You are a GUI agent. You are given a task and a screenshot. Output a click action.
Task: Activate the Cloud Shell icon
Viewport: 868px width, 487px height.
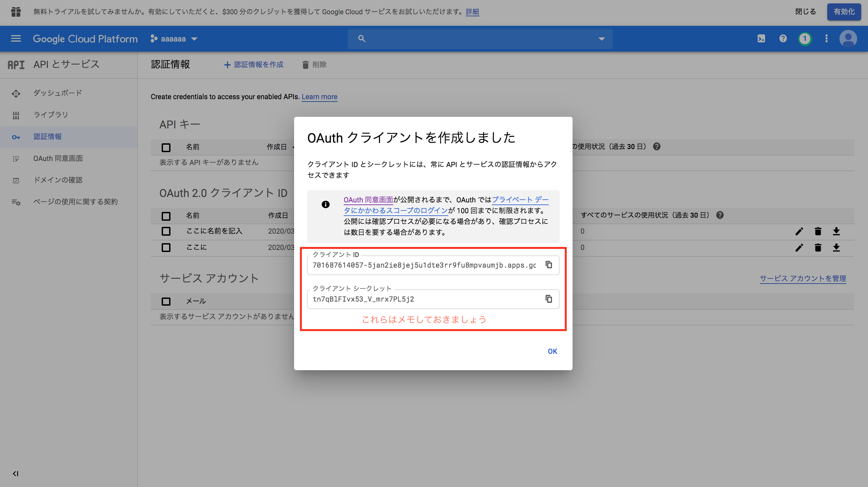761,39
